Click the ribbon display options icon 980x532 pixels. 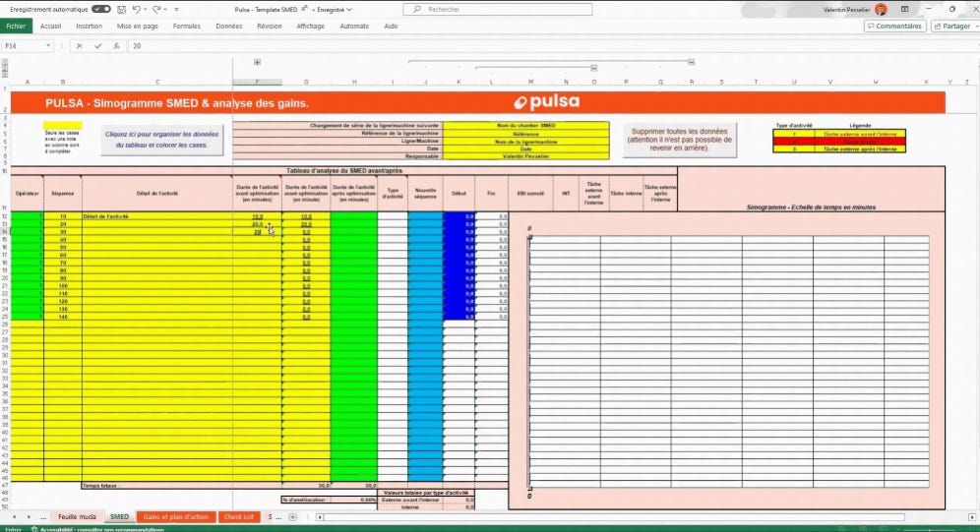pos(904,10)
